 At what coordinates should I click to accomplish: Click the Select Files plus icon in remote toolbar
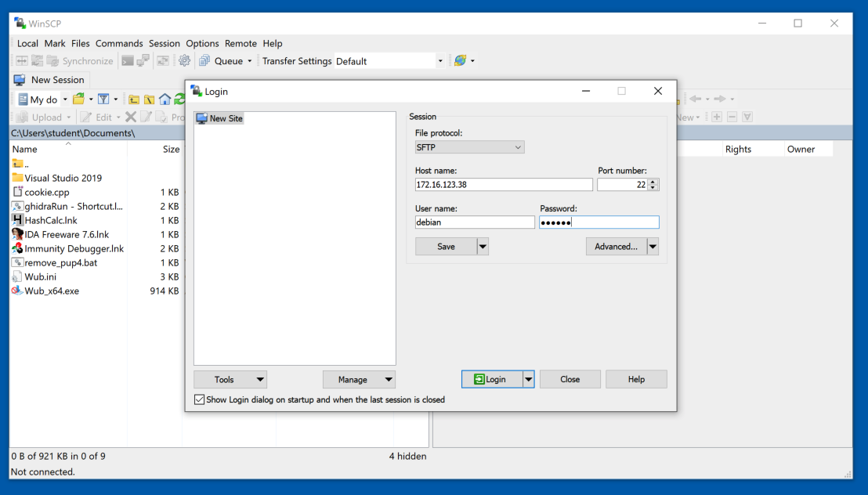click(x=717, y=117)
